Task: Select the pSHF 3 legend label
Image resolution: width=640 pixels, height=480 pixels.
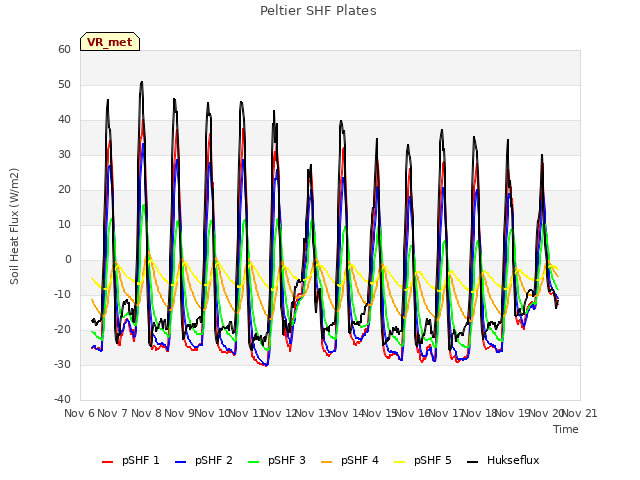Action: 287,460
